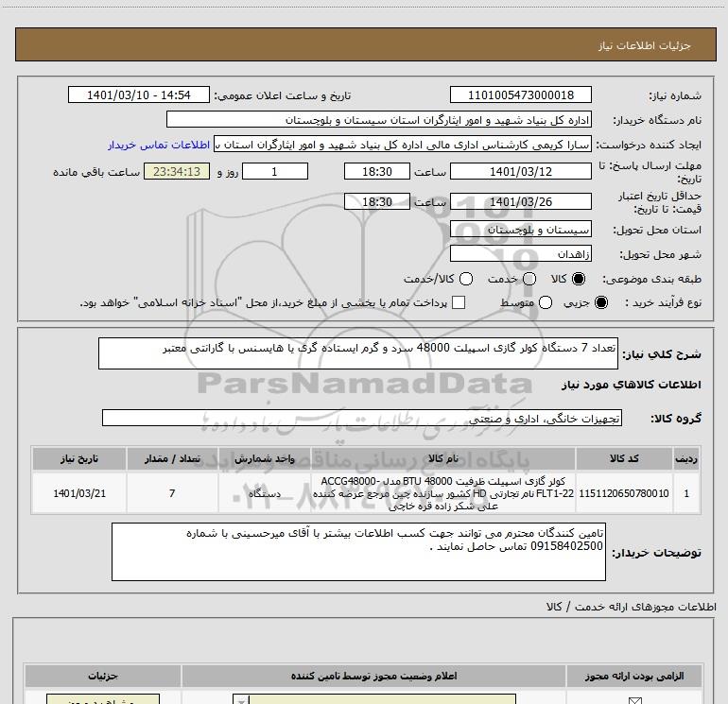Viewport: 728px width, 704px height.
Task: Click the remaining days field showing 1
Action: coord(275,171)
